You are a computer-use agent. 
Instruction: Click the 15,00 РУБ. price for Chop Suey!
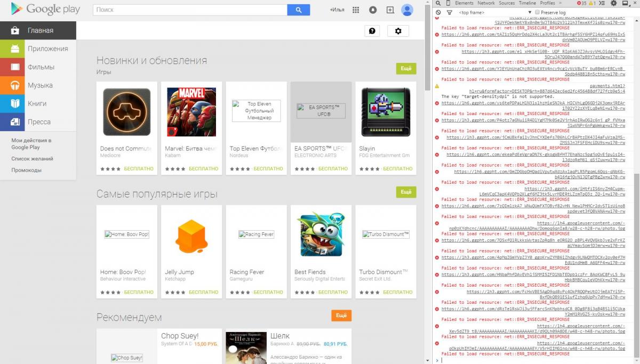tap(206, 344)
